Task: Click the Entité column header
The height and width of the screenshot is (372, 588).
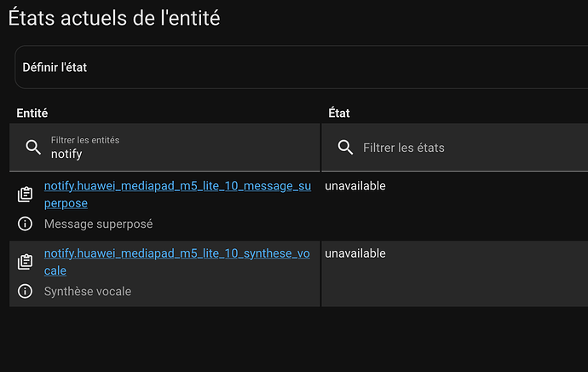Action: tap(32, 113)
